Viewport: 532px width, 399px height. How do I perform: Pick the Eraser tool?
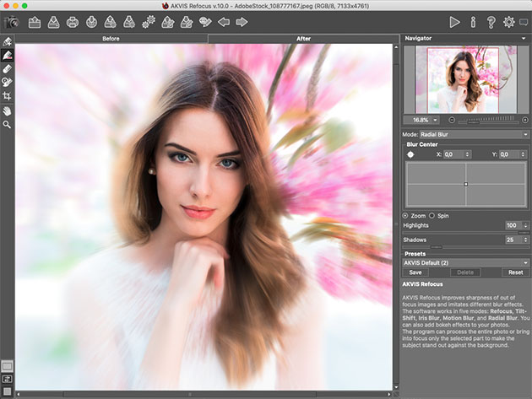tap(8, 68)
